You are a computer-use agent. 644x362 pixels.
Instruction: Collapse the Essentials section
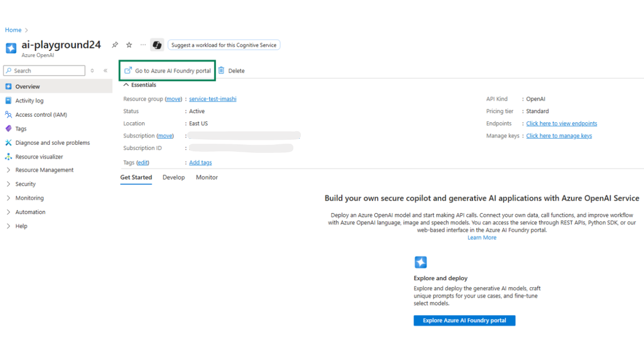[x=126, y=85]
